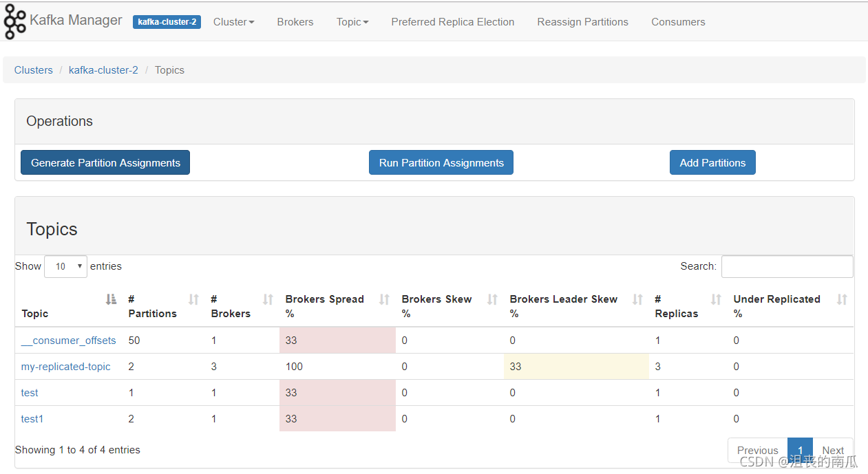The image size is (868, 474).
Task: Open the my-replicated-topic topic link
Action: point(66,367)
